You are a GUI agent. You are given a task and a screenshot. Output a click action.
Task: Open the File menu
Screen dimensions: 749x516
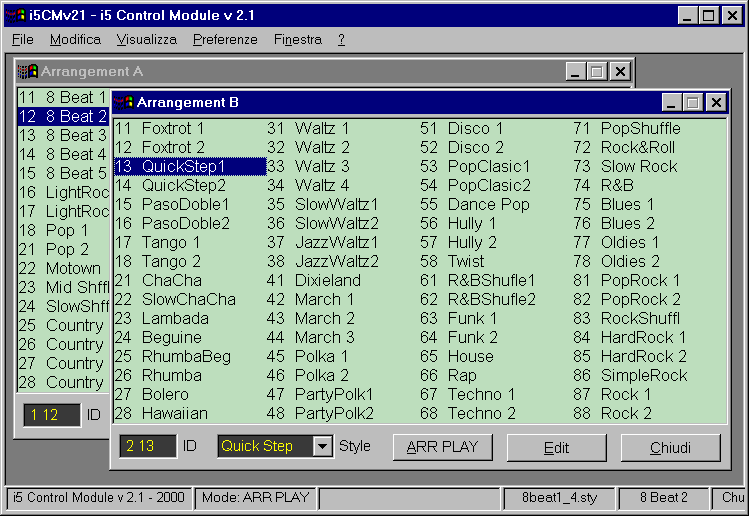click(x=22, y=39)
